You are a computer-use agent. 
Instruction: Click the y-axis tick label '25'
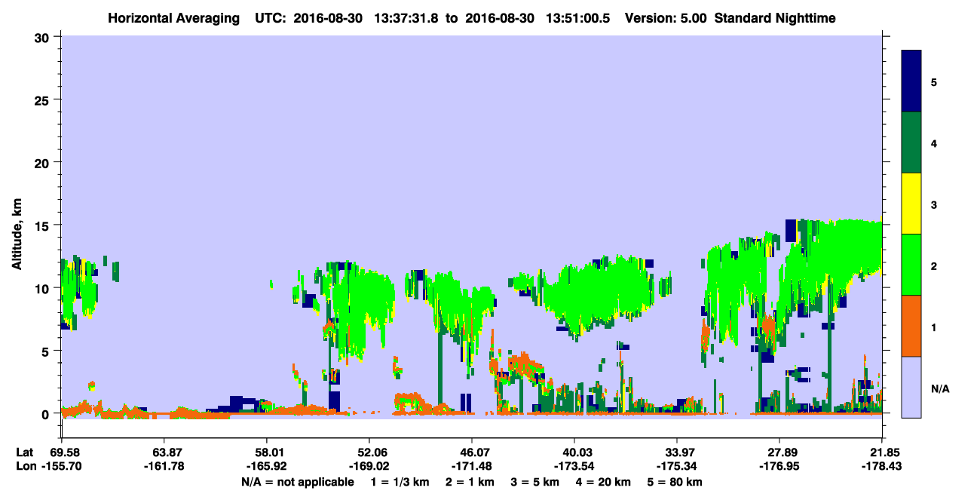(44, 100)
